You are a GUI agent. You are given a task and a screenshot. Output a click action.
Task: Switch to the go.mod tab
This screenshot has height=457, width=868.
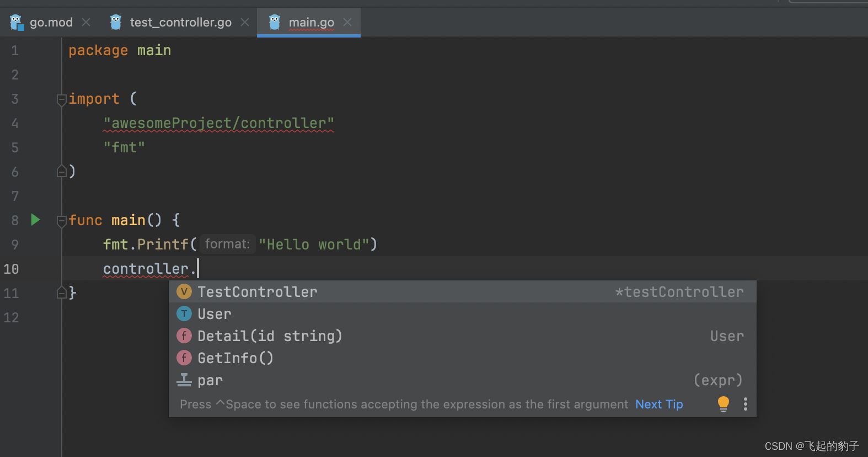tap(51, 22)
